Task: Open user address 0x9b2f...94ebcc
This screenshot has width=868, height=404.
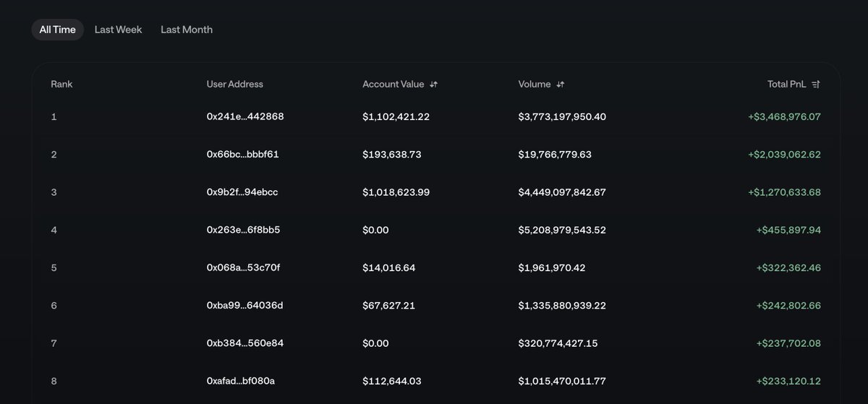Action: pyautogui.click(x=242, y=192)
